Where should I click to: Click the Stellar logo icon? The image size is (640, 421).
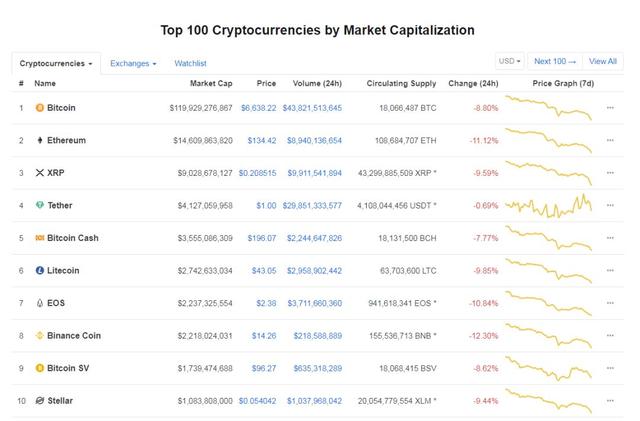pos(40,401)
